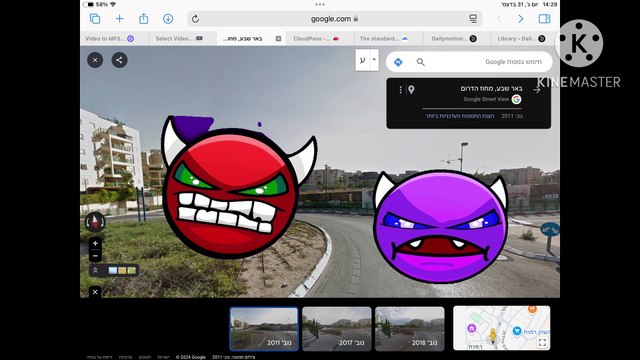
Task: Toggle the Safari sidebar icon
Action: click(544, 19)
